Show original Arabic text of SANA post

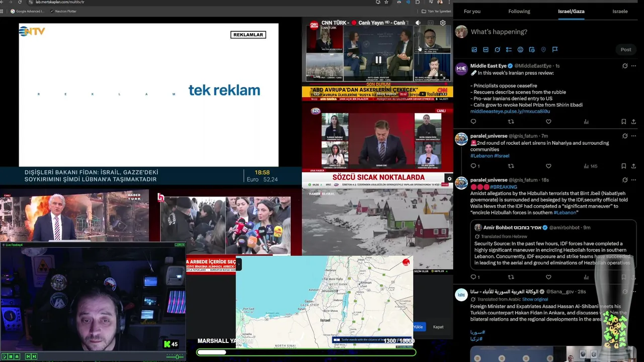535,299
